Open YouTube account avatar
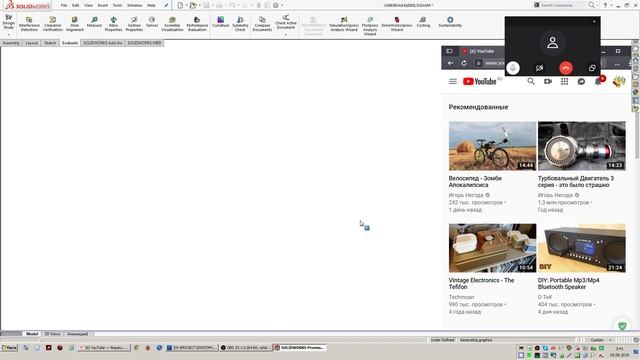 click(619, 81)
